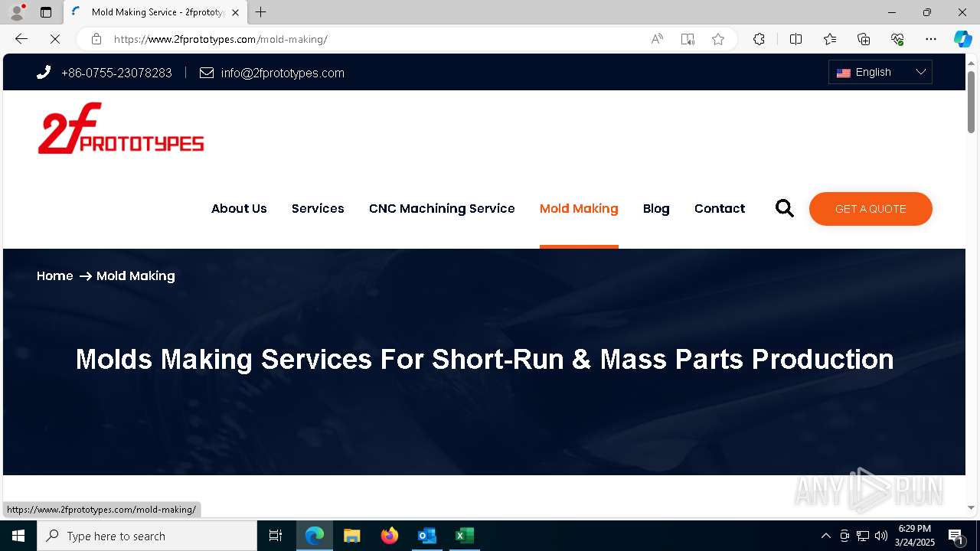Open volume control in system tray

point(880,536)
